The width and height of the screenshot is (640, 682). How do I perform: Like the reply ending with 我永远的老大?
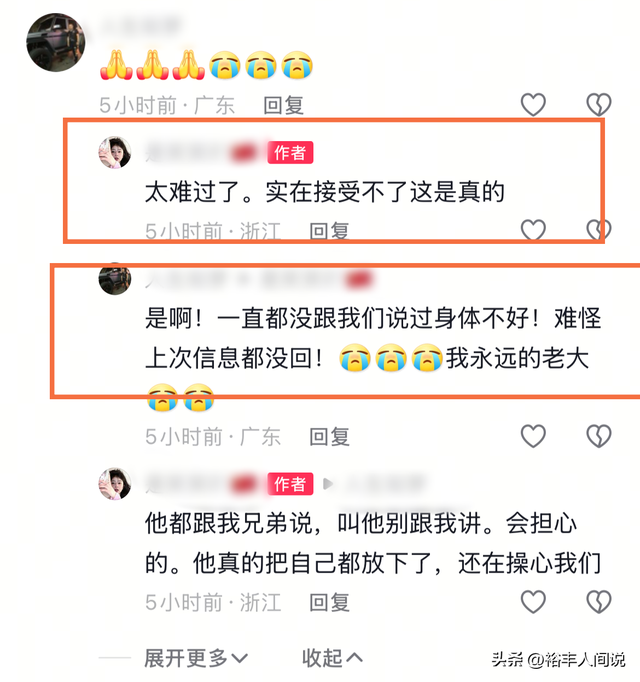coord(533,436)
